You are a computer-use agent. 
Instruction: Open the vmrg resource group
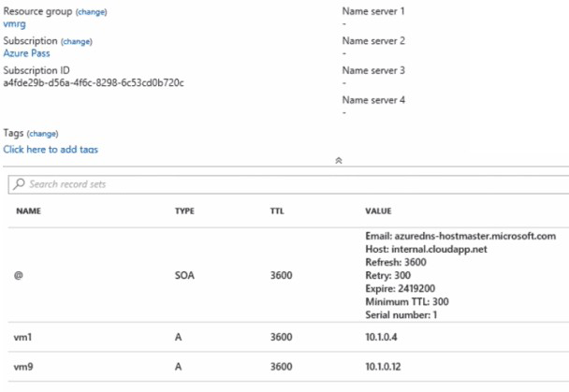pyautogui.click(x=14, y=24)
